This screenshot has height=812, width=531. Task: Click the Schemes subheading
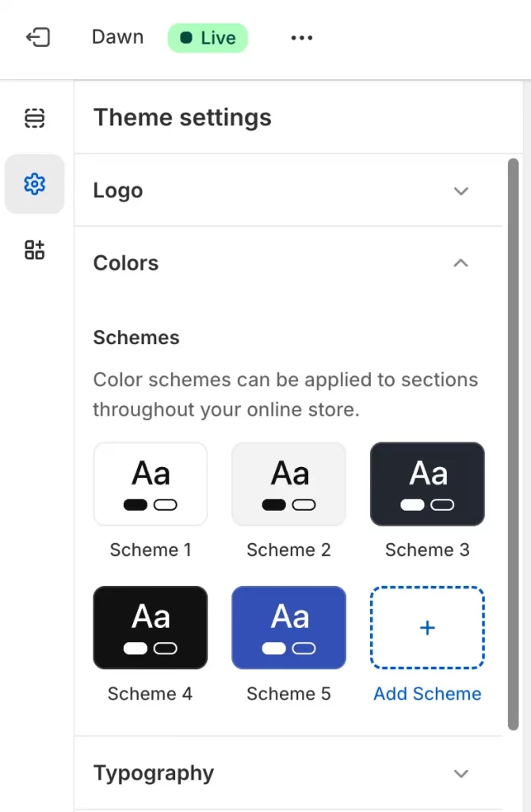(x=136, y=338)
